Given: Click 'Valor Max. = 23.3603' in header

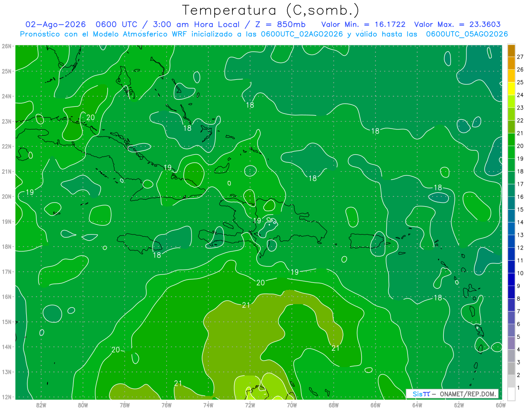Looking at the screenshot, I should tap(458, 24).
